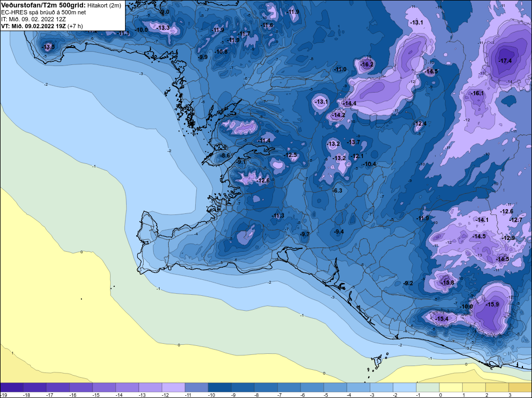
Task: Click the -9.4 temperature label
Action: point(339,231)
